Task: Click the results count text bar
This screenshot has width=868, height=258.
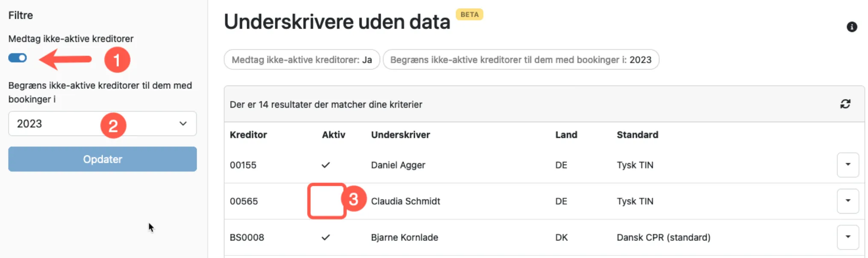Action: point(326,104)
